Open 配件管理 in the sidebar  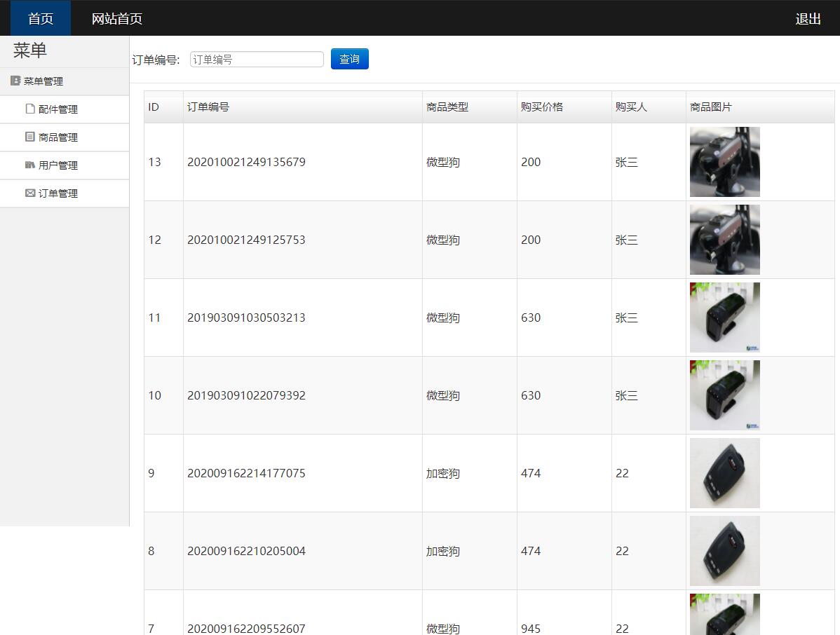pos(58,109)
